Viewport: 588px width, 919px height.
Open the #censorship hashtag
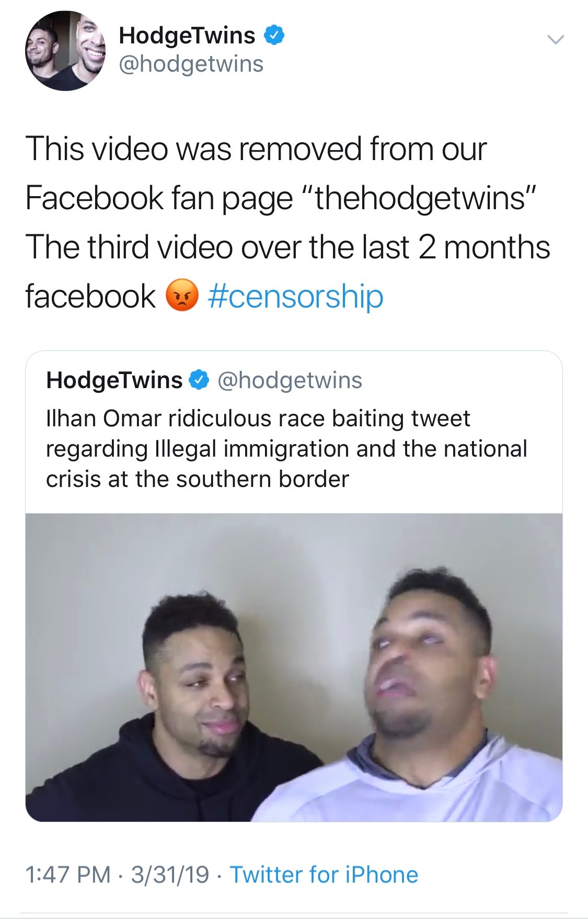pyautogui.click(x=296, y=297)
